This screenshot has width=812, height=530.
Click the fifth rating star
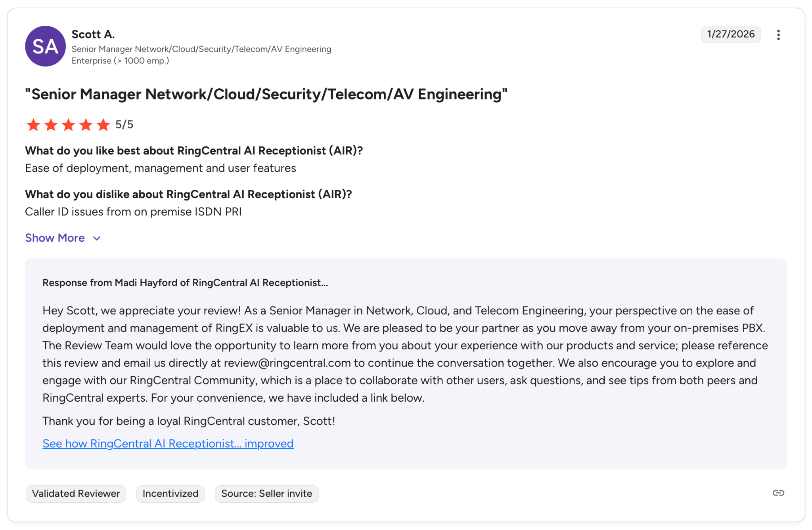(103, 125)
